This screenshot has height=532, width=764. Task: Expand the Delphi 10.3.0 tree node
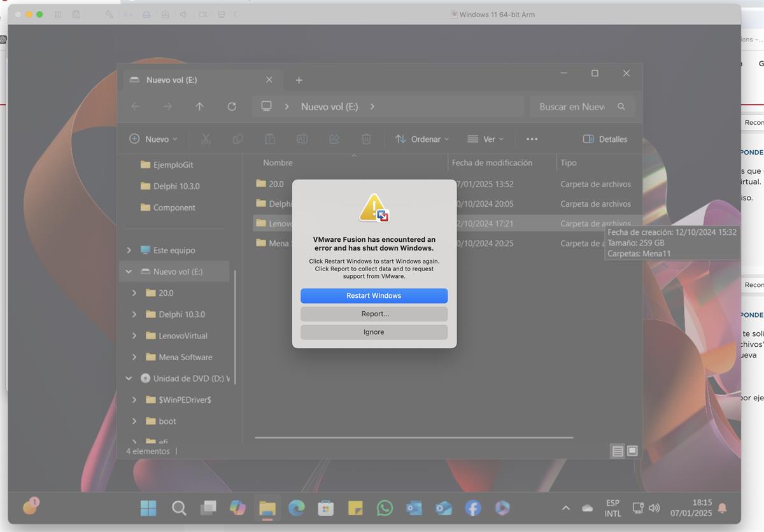pyautogui.click(x=134, y=314)
